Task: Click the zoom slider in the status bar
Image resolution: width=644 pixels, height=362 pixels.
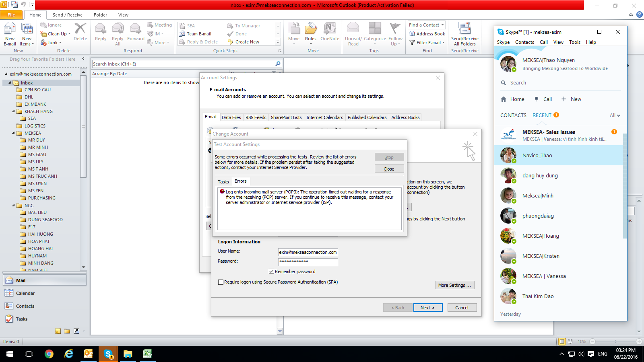Action: [615, 341]
